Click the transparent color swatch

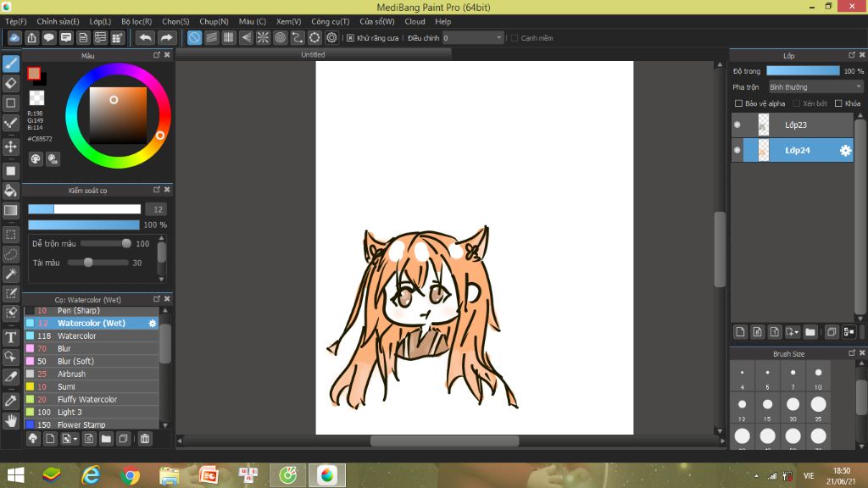(36, 98)
